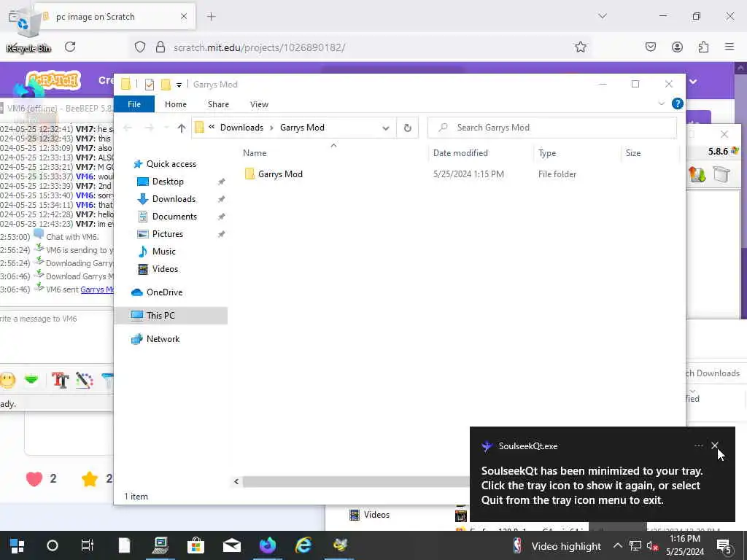The image size is (747, 560).
Task: Dismiss the SoulseekQt notification
Action: tap(714, 446)
